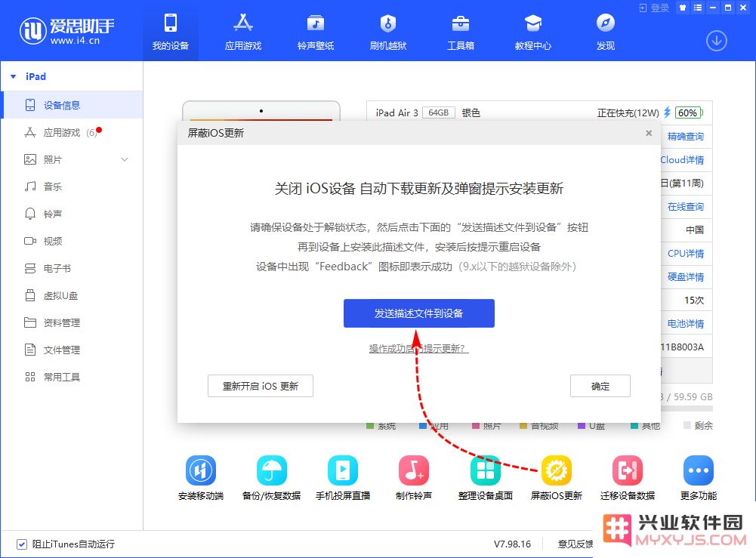Click the 整理设备桌面 grid icon
The image size is (756, 558).
(x=485, y=470)
